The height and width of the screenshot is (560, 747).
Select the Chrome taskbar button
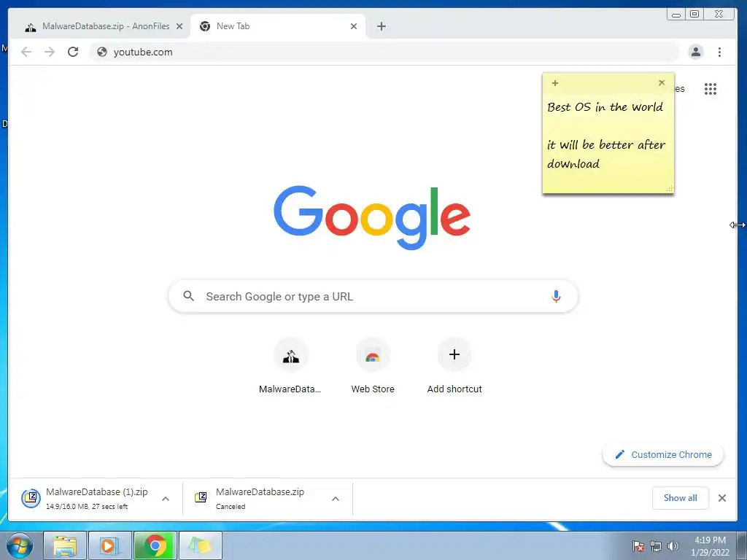pos(155,545)
